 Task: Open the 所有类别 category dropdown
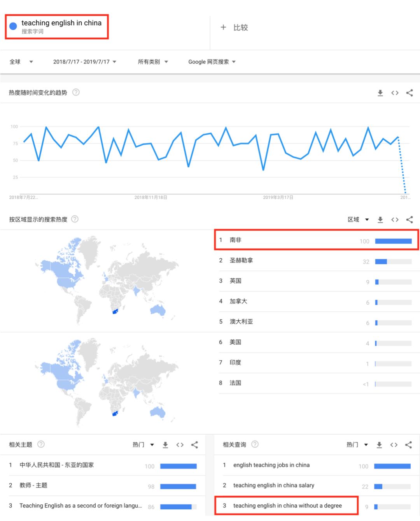tap(153, 61)
